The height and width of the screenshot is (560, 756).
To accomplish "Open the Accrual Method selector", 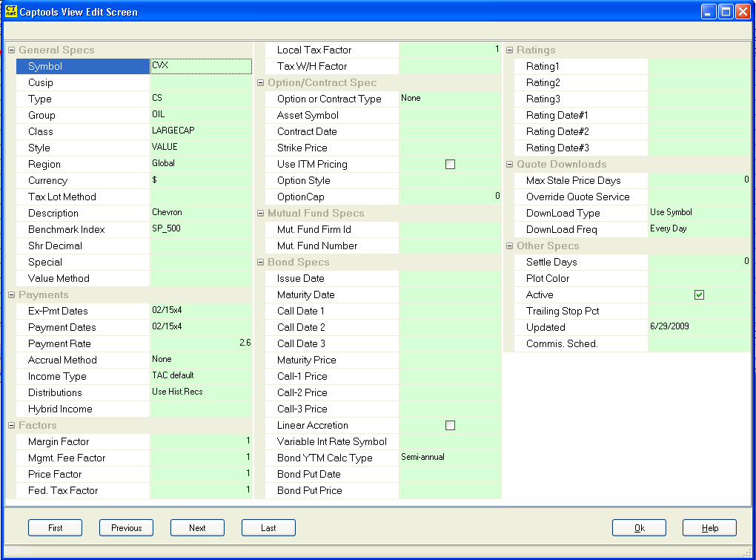I will (x=200, y=360).
